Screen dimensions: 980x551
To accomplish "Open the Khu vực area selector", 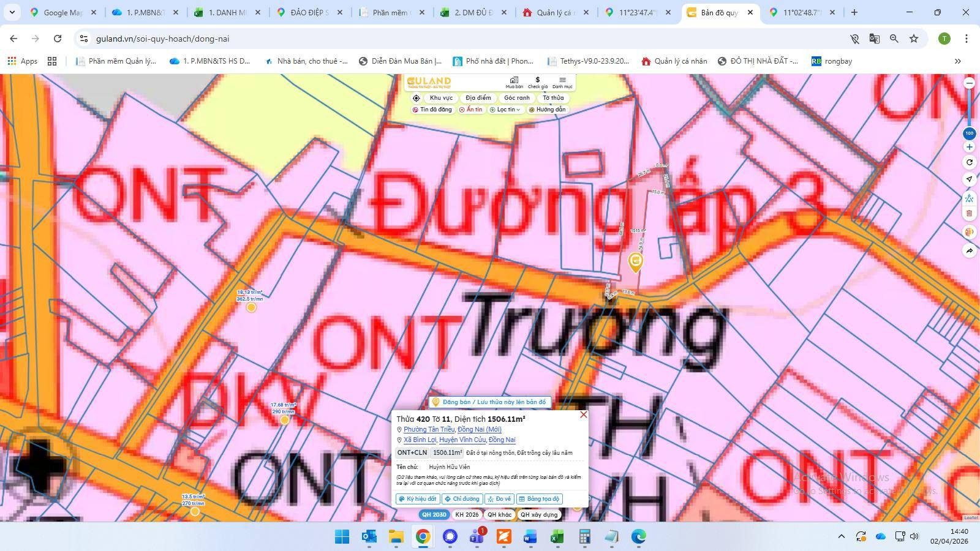I will point(441,98).
